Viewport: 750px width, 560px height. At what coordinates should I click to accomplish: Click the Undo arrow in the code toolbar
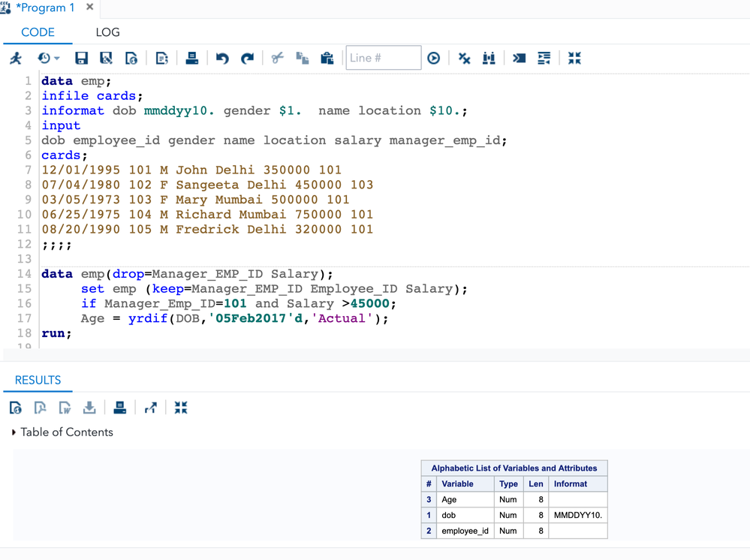coord(222,59)
